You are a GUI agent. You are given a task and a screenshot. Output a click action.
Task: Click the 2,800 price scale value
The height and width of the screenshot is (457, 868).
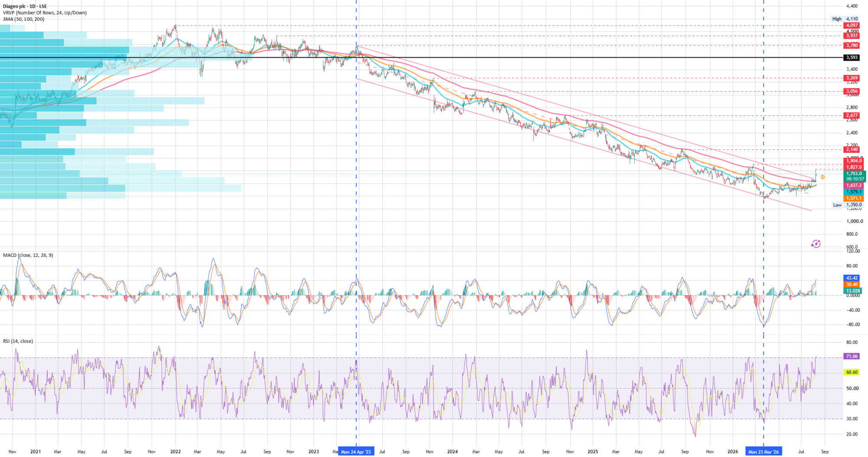(852, 108)
